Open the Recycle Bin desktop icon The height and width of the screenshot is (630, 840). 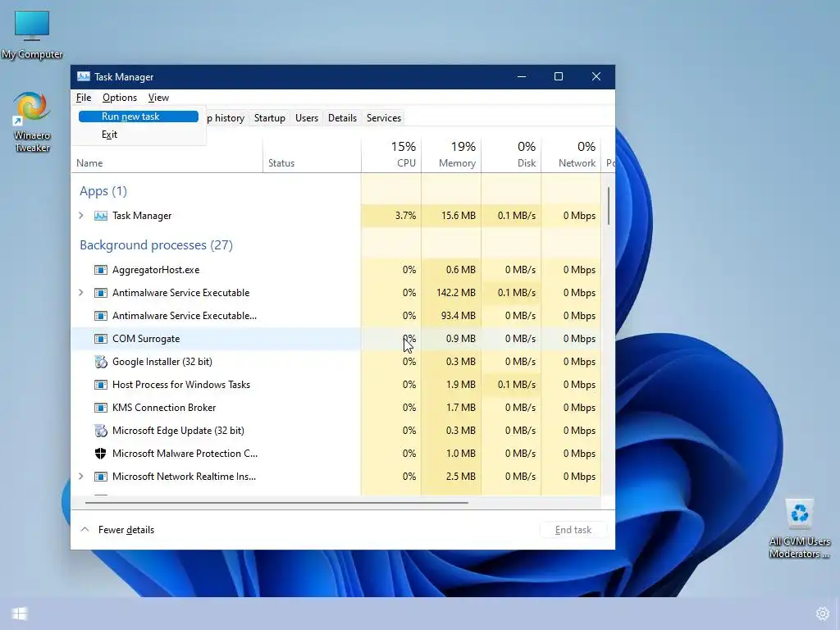[x=799, y=527]
